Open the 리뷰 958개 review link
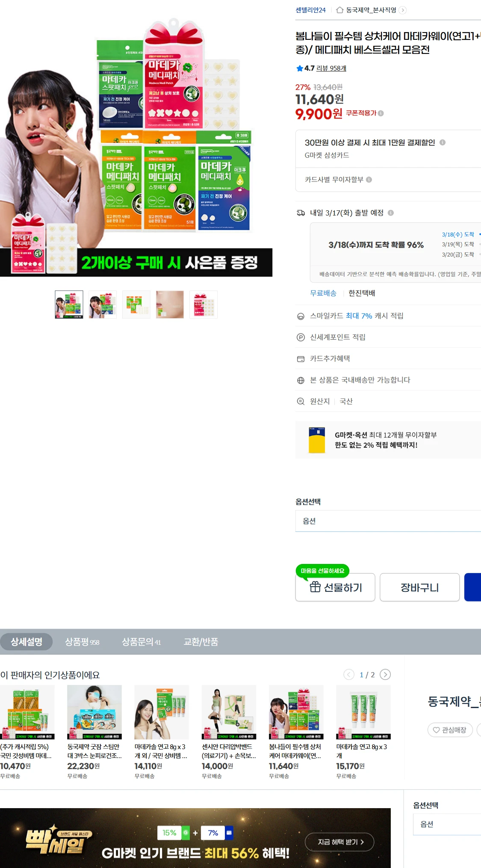 pyautogui.click(x=331, y=68)
